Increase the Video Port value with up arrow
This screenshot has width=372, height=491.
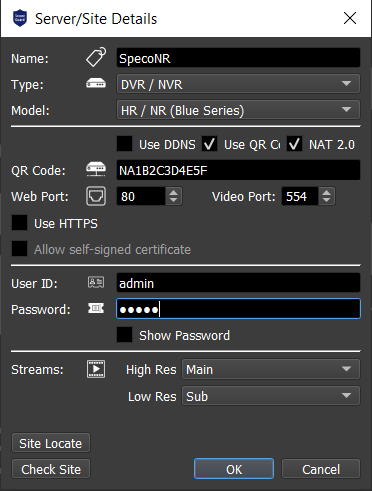(326, 192)
